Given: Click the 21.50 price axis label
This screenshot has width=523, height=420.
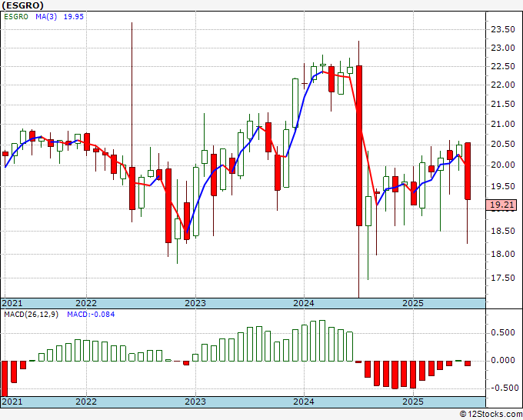Looking at the screenshot, I should tap(503, 105).
